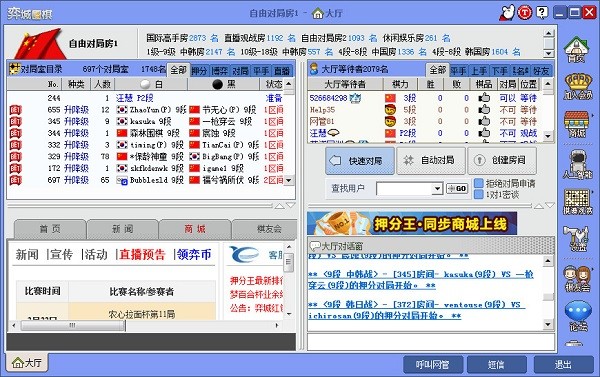Select the 大厅 tab at bottom left

click(27, 362)
